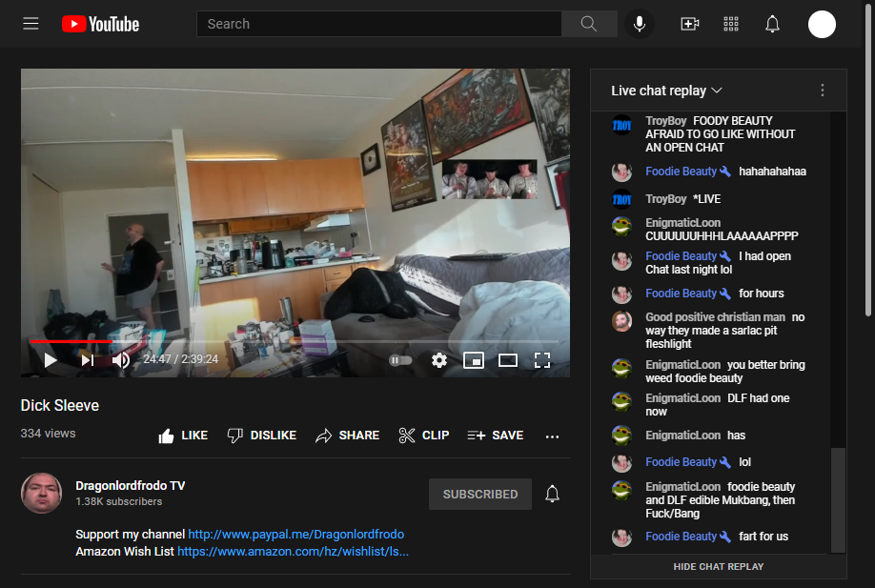Open player settings gear
The height and width of the screenshot is (588, 875).
coord(439,360)
